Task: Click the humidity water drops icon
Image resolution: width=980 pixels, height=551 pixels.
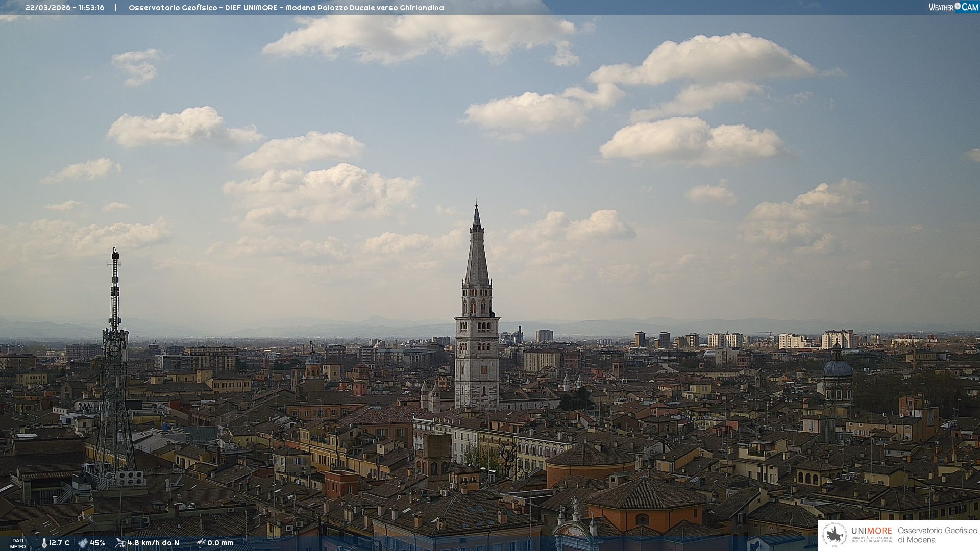Action: [83, 543]
